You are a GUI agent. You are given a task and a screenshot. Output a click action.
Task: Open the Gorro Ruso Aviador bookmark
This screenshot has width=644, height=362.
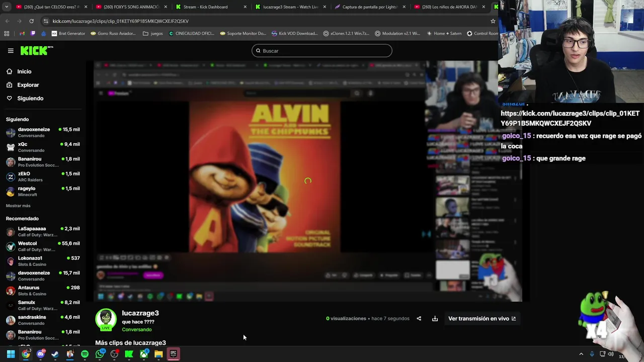point(113,34)
